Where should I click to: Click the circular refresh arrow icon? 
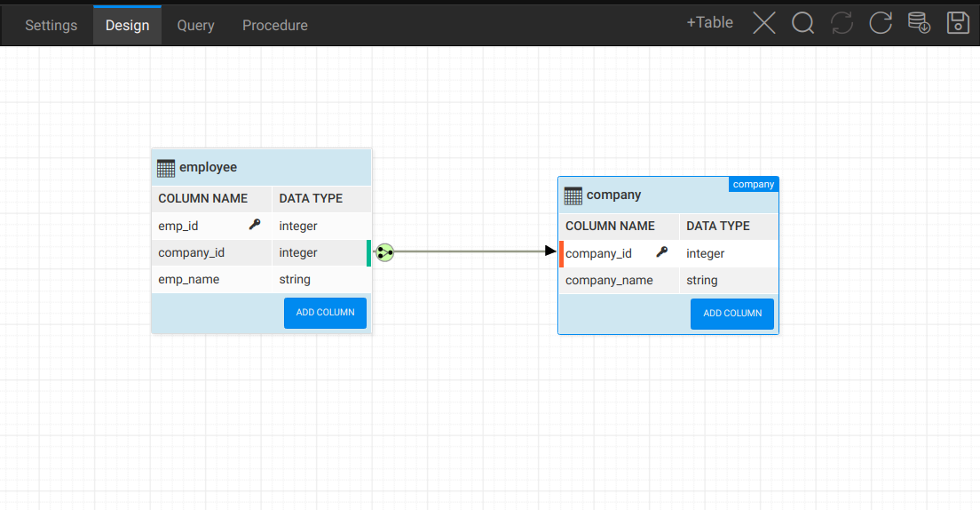tap(881, 23)
